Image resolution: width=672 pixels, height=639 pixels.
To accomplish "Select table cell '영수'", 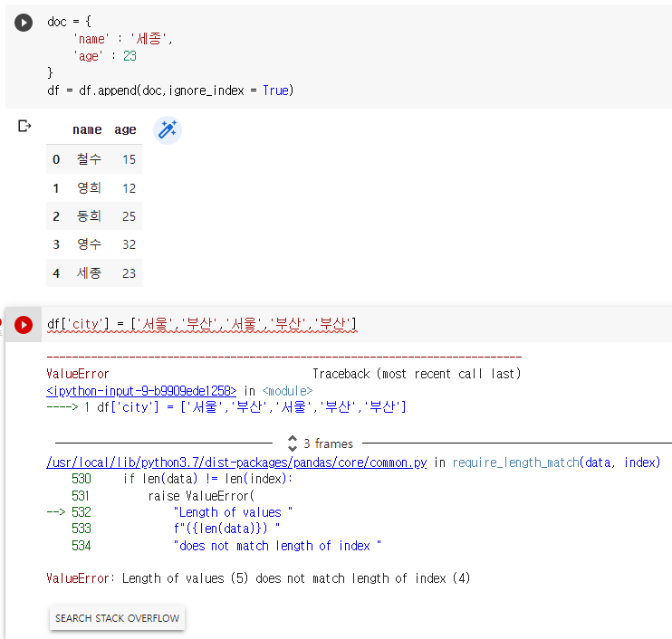I will (89, 244).
